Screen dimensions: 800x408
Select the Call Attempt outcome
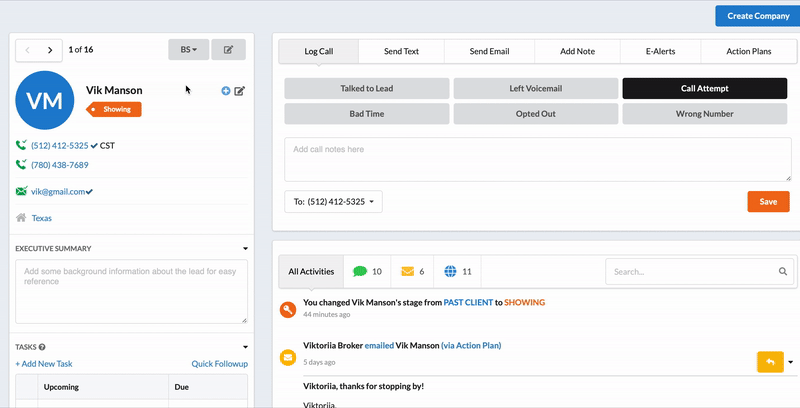click(x=706, y=88)
